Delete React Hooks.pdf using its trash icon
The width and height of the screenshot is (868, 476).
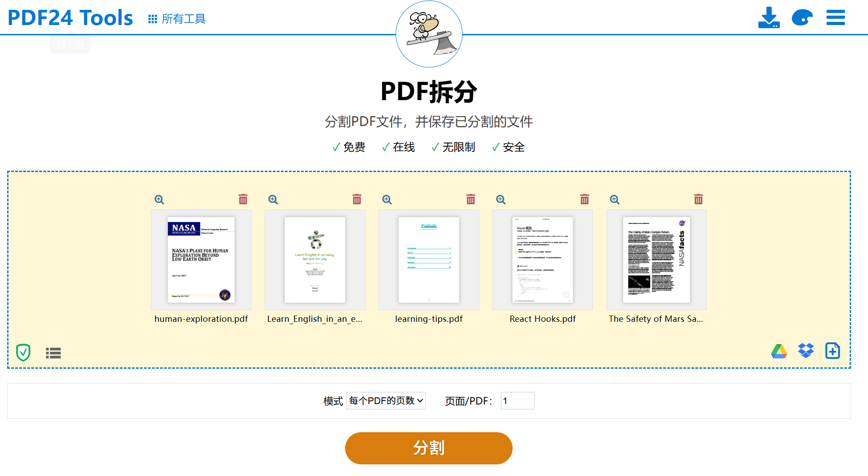[584, 199]
